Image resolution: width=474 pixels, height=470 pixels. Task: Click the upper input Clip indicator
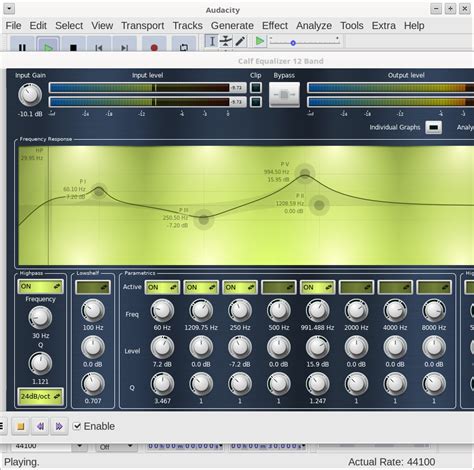[x=256, y=88]
